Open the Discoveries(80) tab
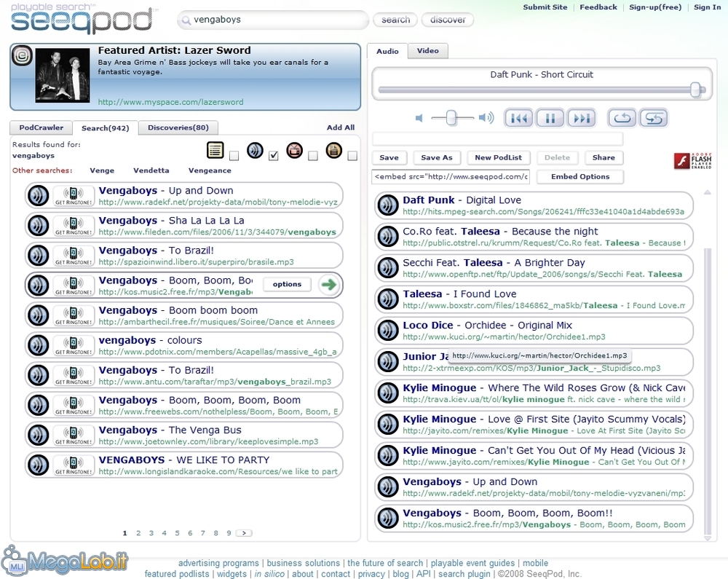 tap(178, 128)
